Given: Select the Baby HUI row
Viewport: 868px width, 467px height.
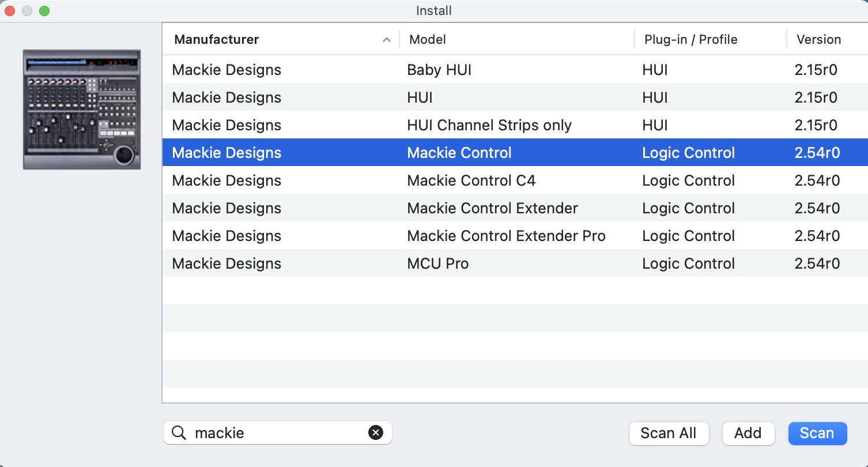Looking at the screenshot, I should [439, 70].
